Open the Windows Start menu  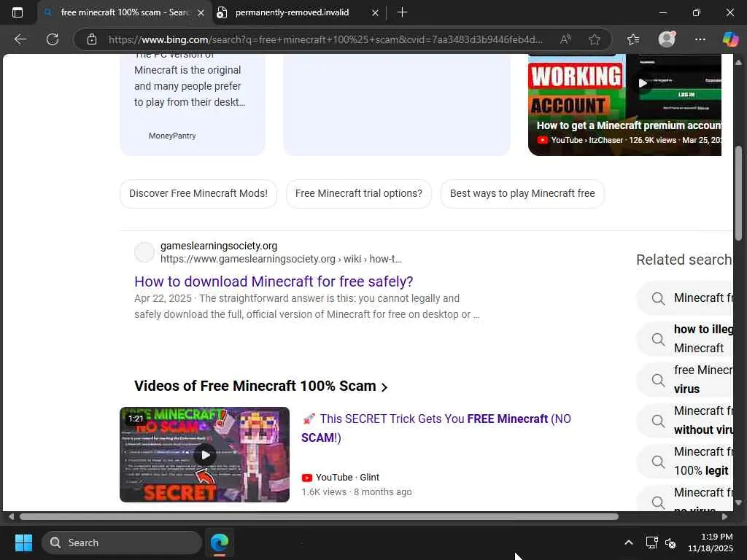coord(23,542)
